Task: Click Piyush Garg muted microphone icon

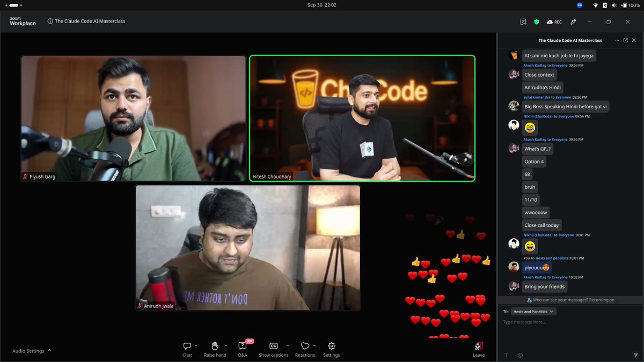Action: [x=25, y=176]
